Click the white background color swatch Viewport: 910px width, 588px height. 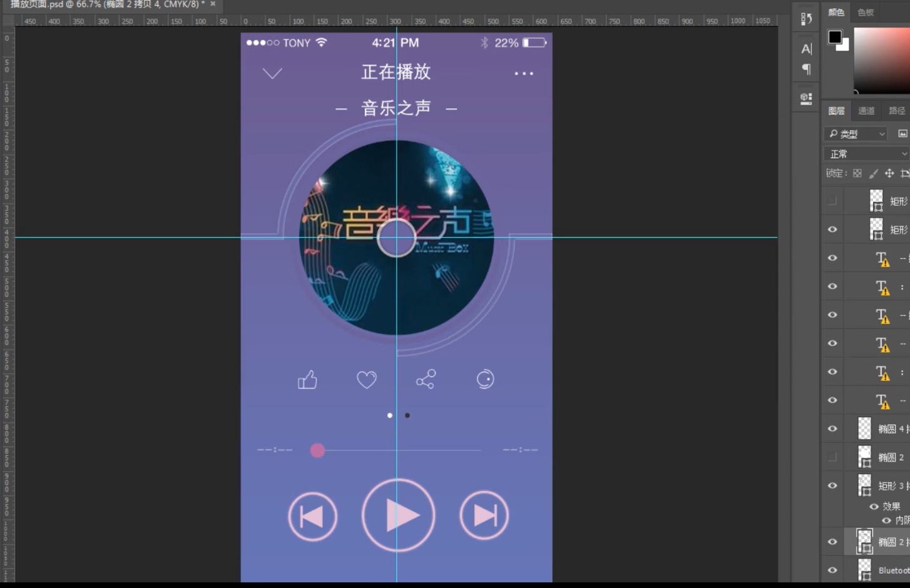(845, 46)
